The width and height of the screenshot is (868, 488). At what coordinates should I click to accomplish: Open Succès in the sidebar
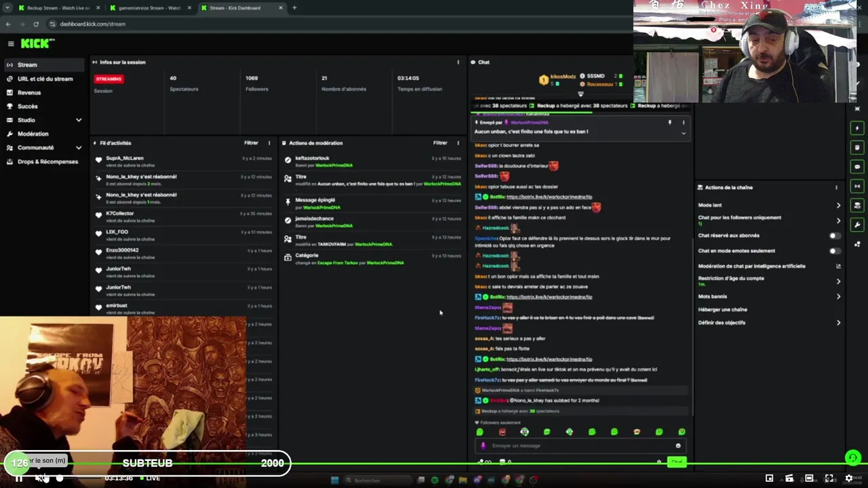click(x=45, y=106)
